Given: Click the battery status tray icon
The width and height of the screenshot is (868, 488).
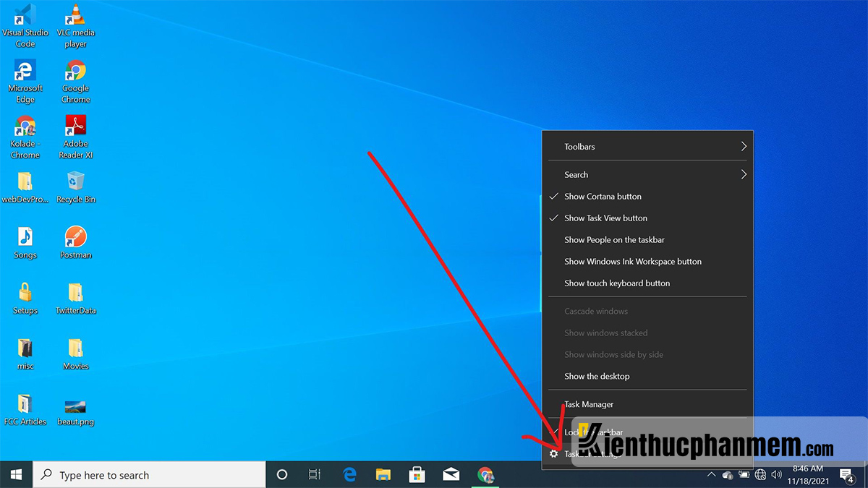Looking at the screenshot, I should tap(744, 475).
